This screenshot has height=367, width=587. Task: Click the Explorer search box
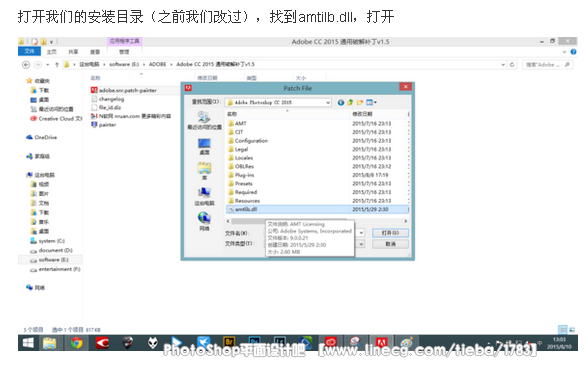[x=548, y=64]
